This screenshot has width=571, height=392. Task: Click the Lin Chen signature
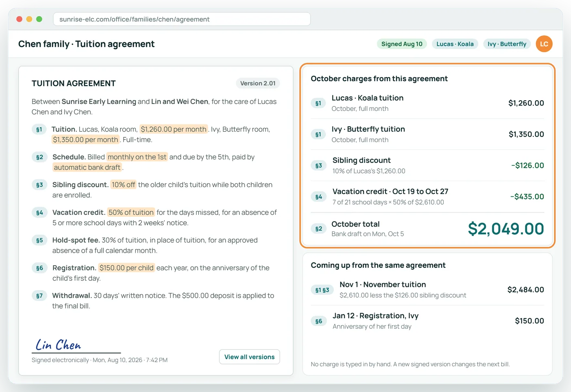(x=58, y=345)
